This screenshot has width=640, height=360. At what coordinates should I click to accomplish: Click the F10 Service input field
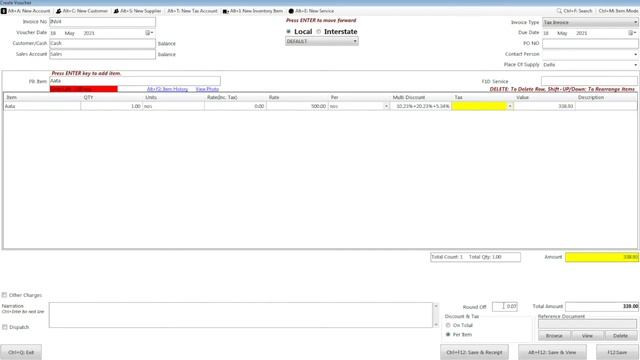[x=589, y=81]
